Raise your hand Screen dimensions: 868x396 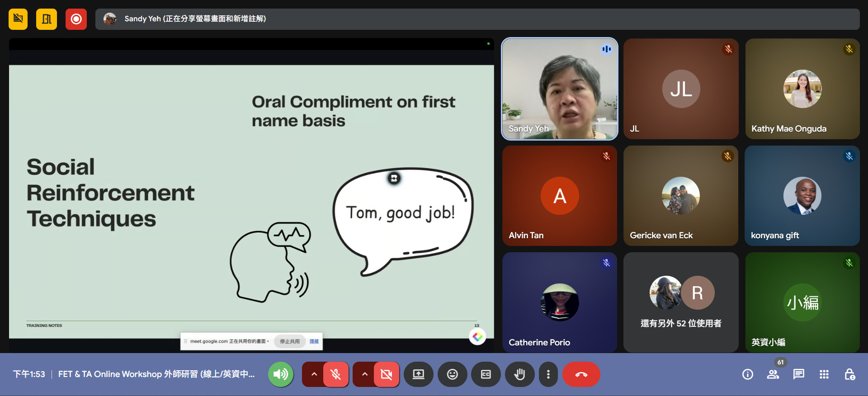(519, 374)
